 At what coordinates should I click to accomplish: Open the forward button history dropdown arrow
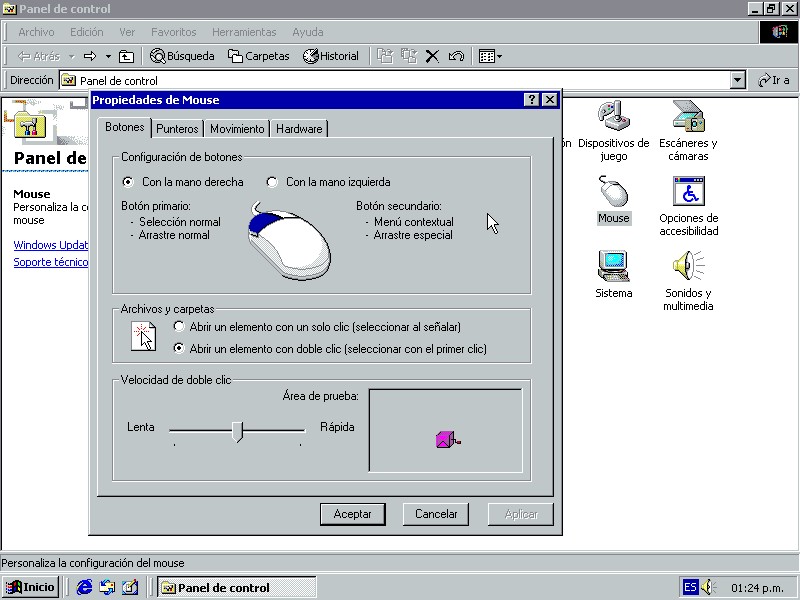pos(108,56)
